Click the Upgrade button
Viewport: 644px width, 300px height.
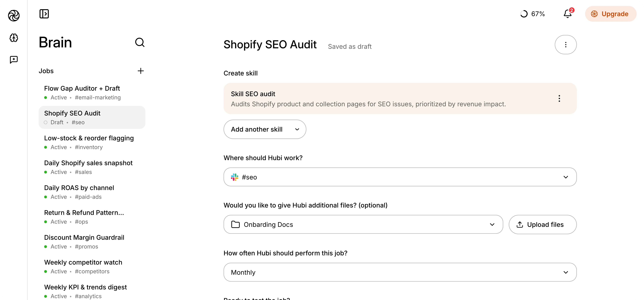click(x=611, y=14)
